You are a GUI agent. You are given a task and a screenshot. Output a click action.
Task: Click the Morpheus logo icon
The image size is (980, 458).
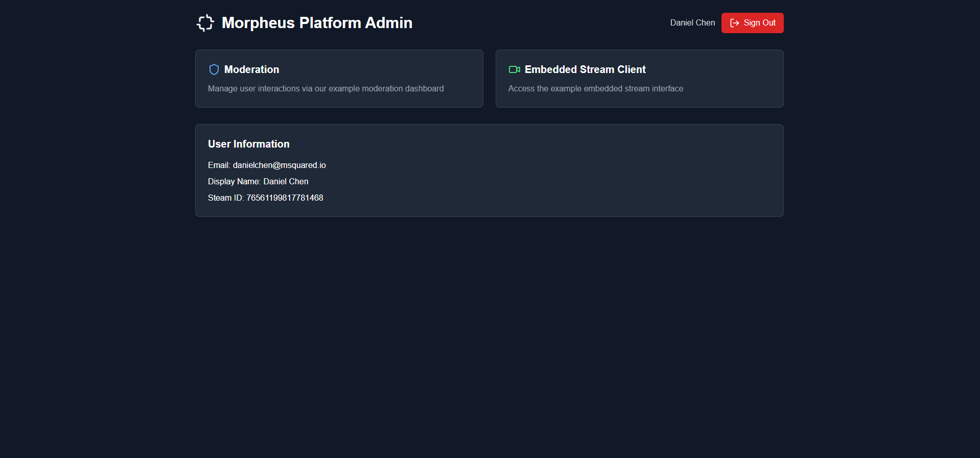205,23
